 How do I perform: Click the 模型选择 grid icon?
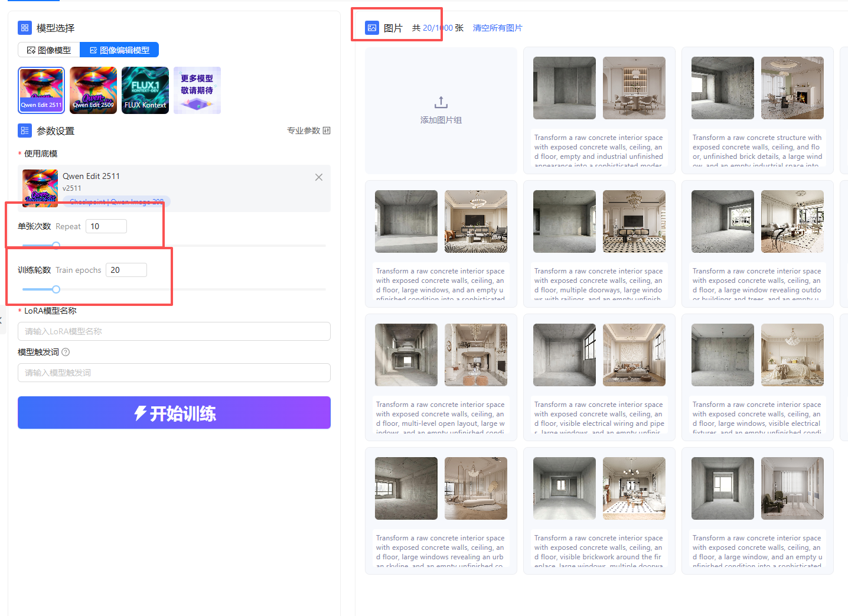coord(25,28)
